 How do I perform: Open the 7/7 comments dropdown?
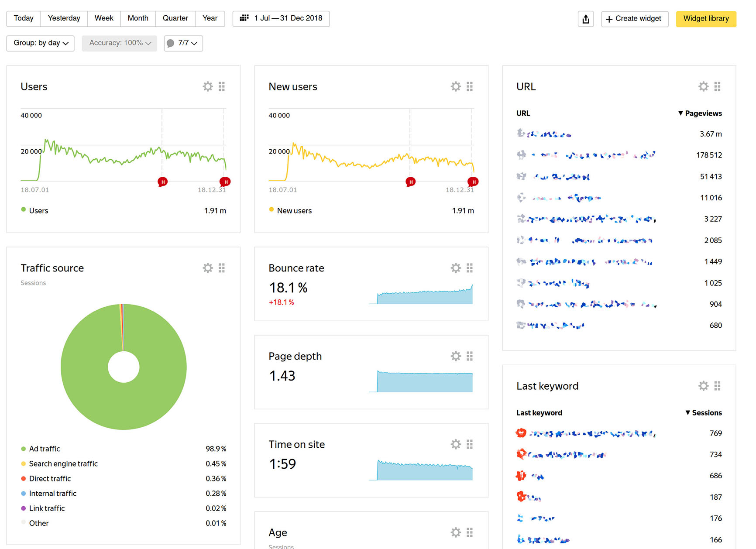pyautogui.click(x=183, y=43)
